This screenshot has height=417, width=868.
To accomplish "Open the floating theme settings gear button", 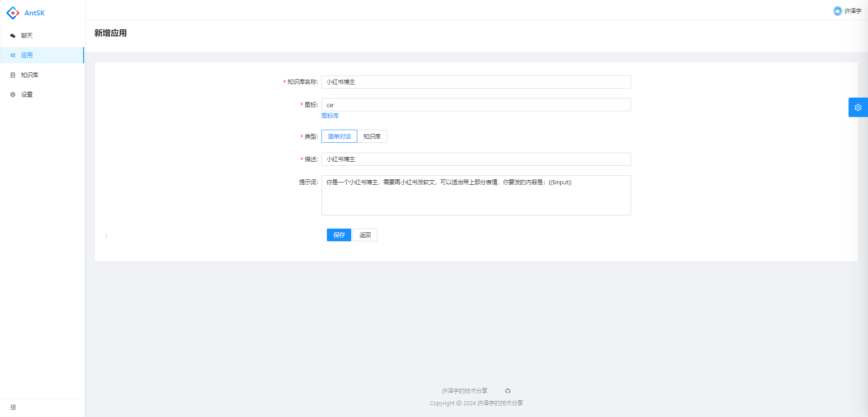I will click(859, 107).
